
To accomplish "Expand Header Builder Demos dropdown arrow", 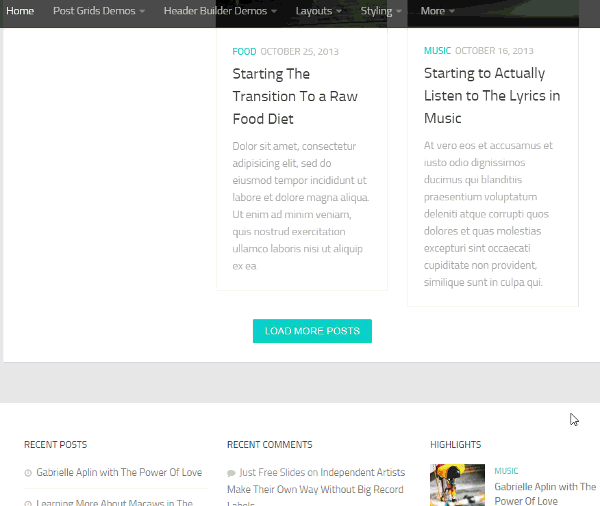I will click(x=274, y=11).
